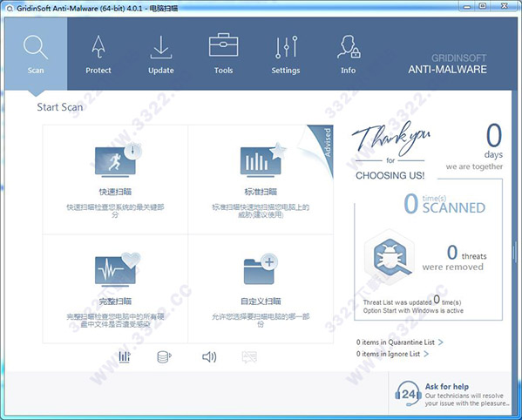Switch to the Tools tab label
This screenshot has width=522, height=420.
[223, 71]
